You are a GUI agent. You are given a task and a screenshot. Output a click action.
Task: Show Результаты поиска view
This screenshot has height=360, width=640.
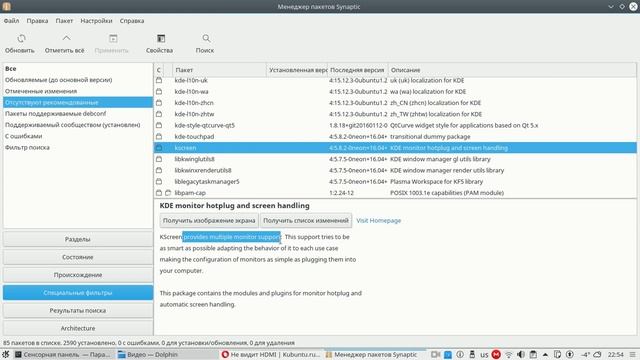click(x=78, y=310)
